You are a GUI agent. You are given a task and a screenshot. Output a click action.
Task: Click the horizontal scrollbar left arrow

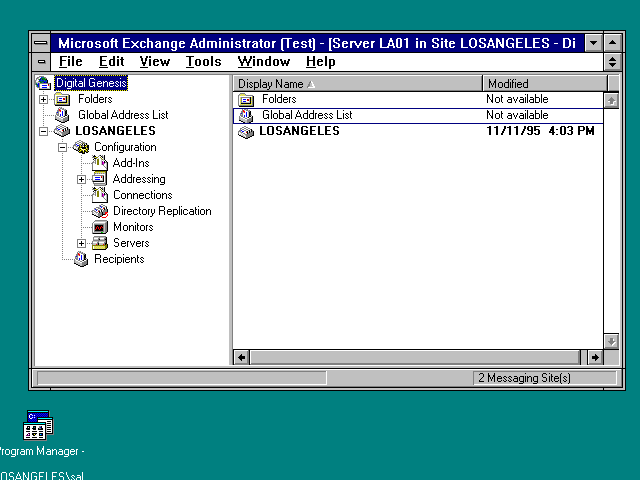(242, 358)
